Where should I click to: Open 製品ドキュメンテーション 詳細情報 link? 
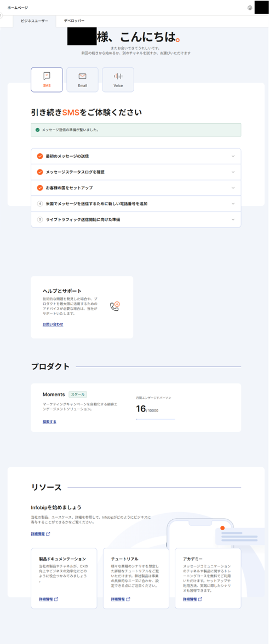pos(45,599)
